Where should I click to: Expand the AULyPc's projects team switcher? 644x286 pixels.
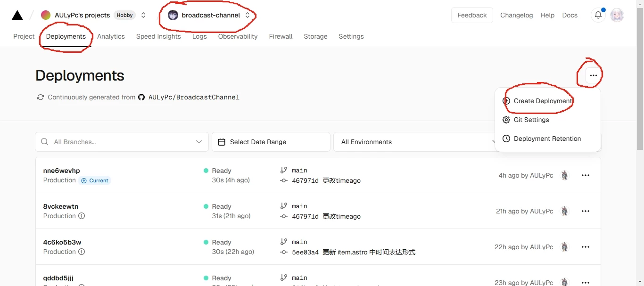click(x=143, y=15)
